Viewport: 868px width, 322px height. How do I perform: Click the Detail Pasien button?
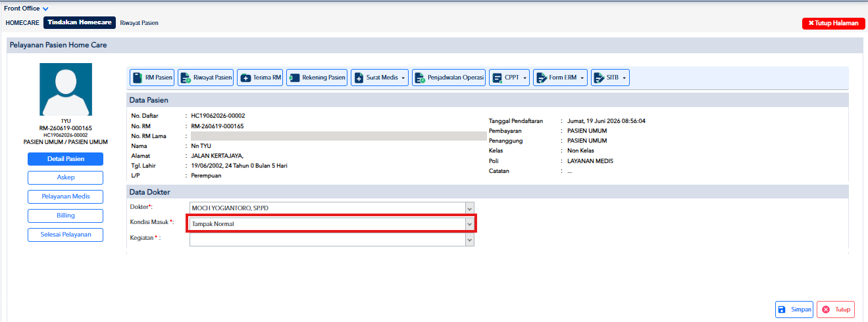[66, 159]
